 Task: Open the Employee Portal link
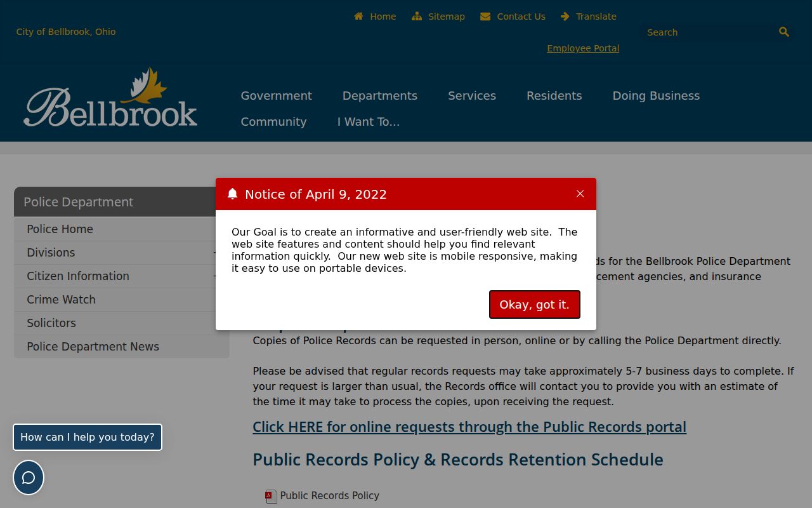pyautogui.click(x=583, y=48)
